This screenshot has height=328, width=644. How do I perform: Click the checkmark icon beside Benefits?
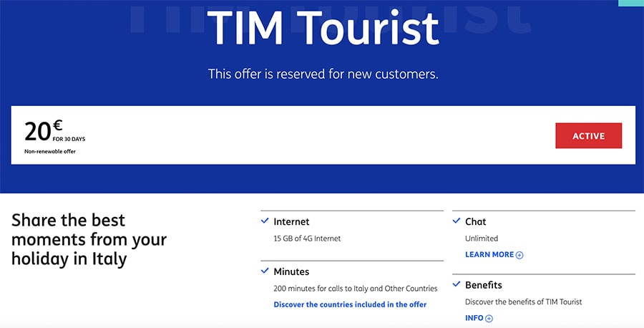click(457, 284)
